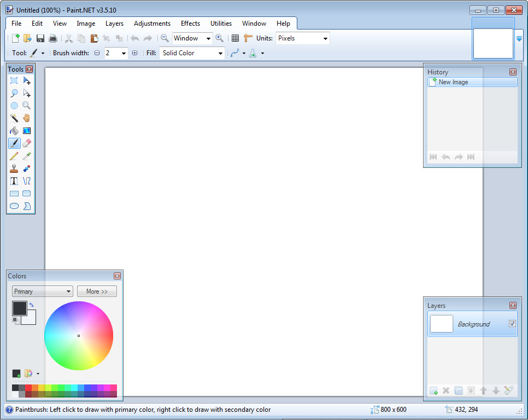The image size is (528, 420).
Task: Save the image using the toolbar icon
Action: coord(40,38)
